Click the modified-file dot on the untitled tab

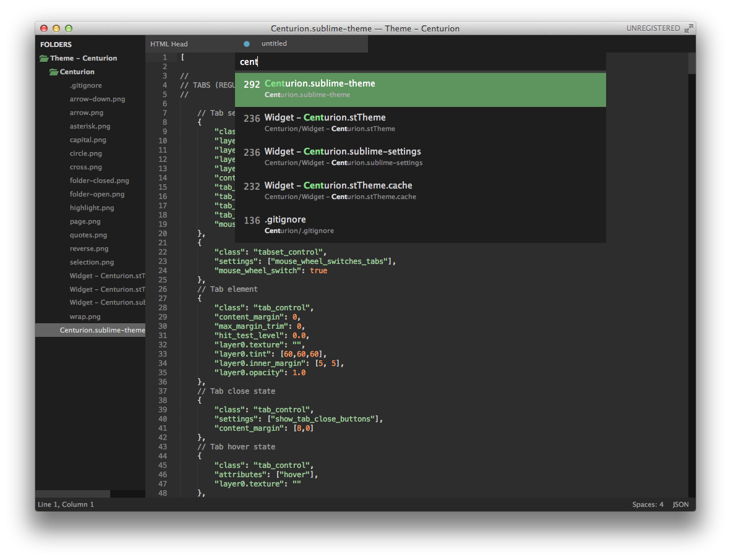pos(246,43)
